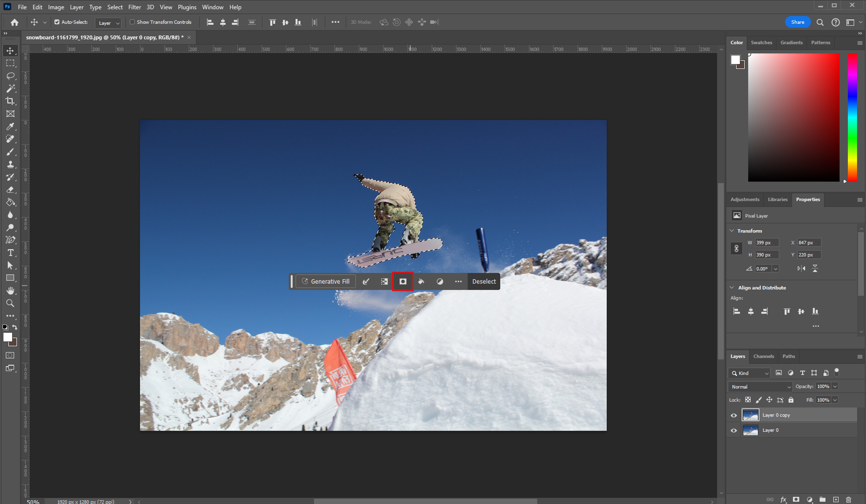866x504 pixels.
Task: Pick the Eyedropper tool
Action: (10, 126)
